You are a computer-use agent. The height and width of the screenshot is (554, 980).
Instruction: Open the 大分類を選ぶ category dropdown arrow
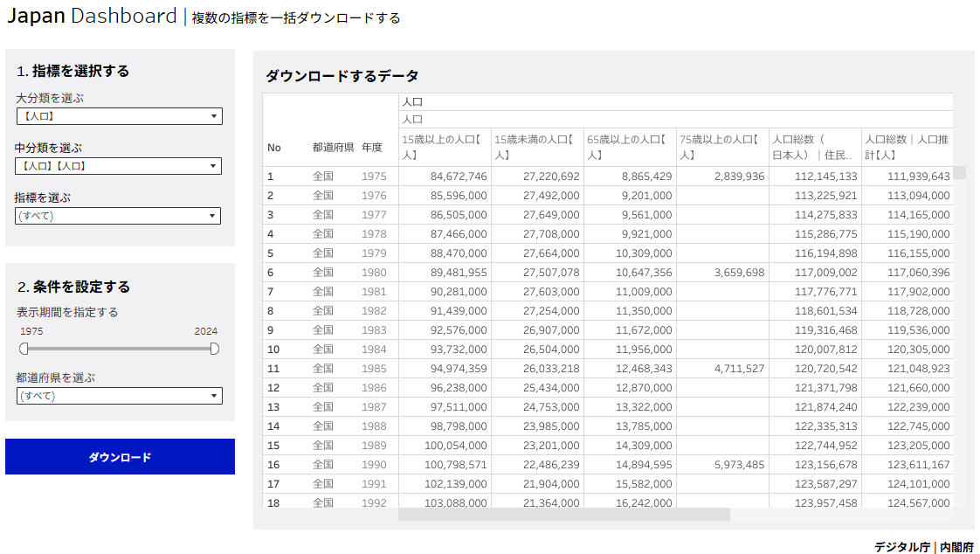[215, 115]
